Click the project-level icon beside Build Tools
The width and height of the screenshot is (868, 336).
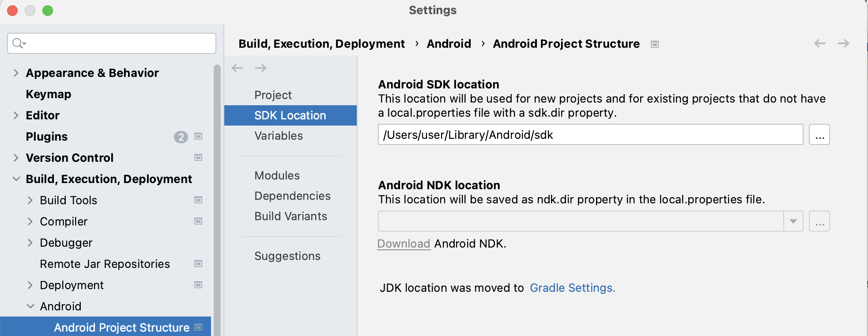pyautogui.click(x=198, y=200)
